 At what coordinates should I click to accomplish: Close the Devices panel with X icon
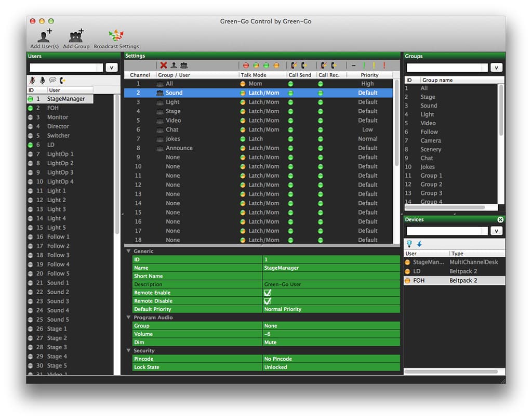(x=500, y=220)
